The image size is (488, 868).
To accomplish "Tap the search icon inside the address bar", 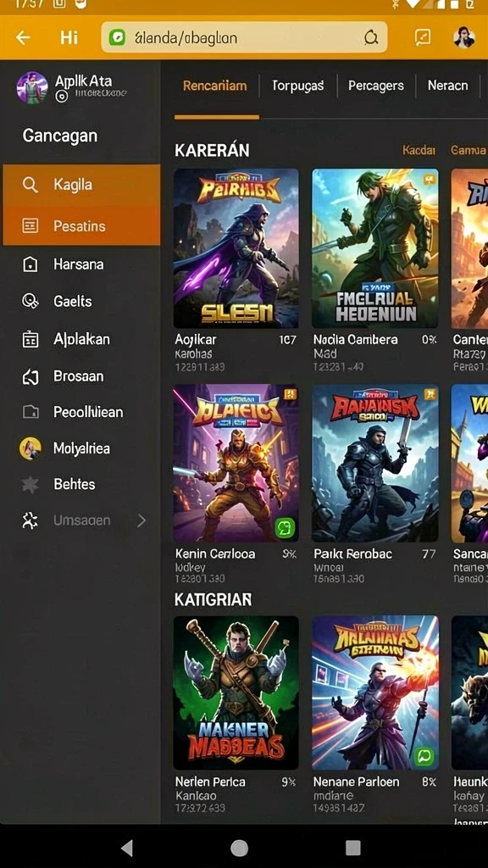I will click(371, 37).
